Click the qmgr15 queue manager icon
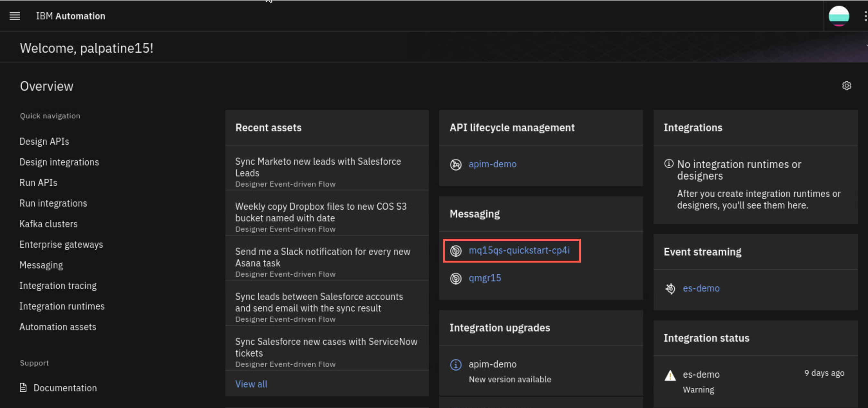The image size is (868, 408). 456,278
